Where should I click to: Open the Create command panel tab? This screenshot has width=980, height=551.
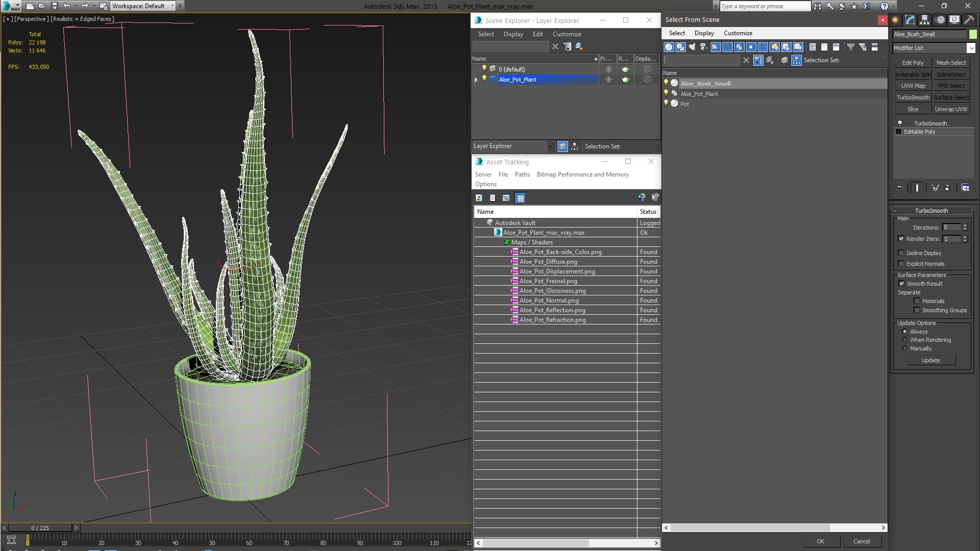(x=895, y=20)
